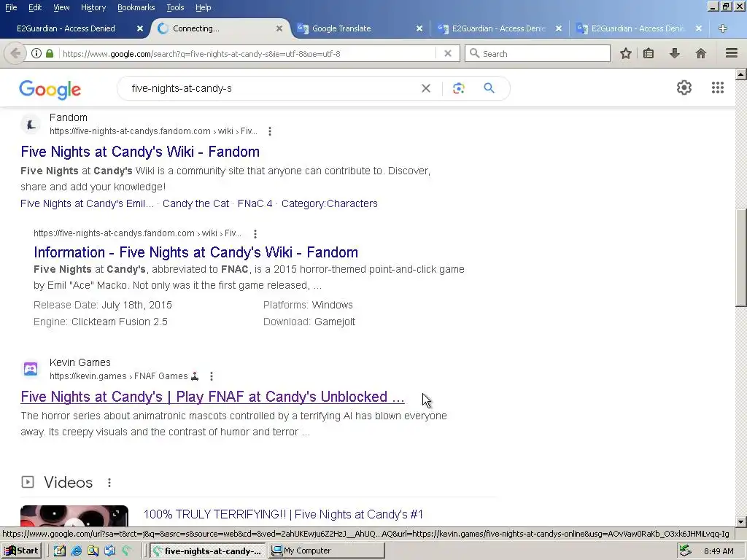Click the page scrollbar up arrow
747x560 pixels.
coord(741,74)
